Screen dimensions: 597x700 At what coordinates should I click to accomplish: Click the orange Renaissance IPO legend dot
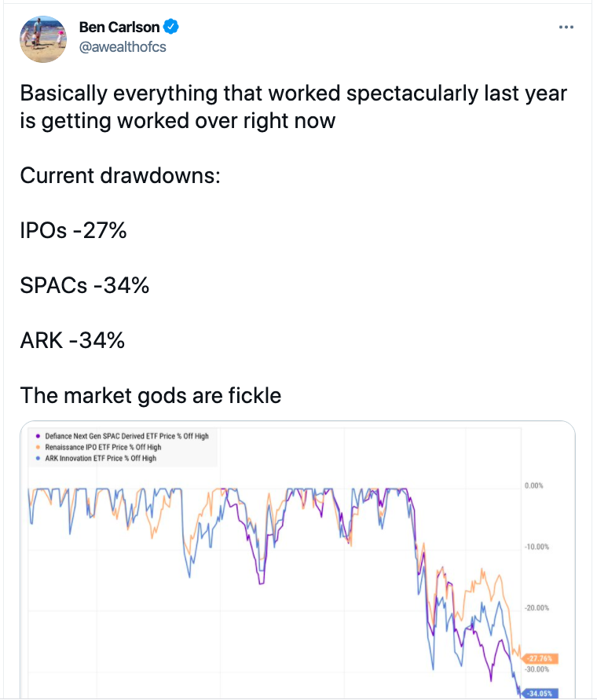click(38, 447)
